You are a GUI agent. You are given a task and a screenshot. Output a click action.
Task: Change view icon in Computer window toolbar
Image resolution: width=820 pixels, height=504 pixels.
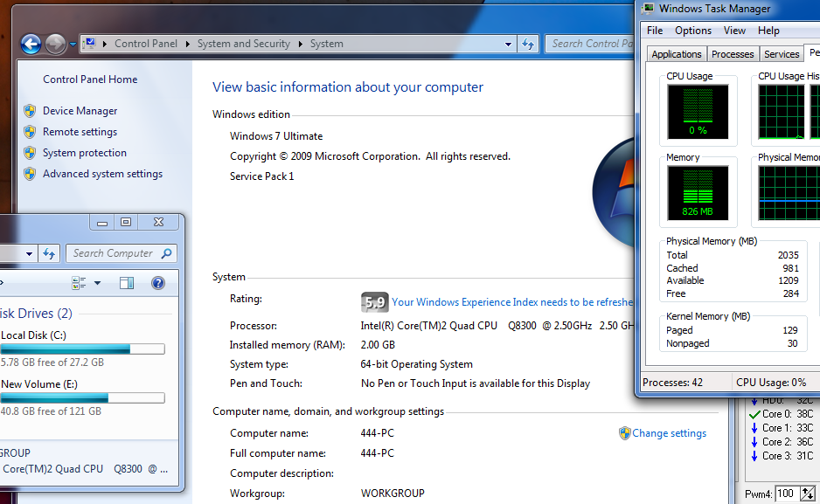(79, 283)
